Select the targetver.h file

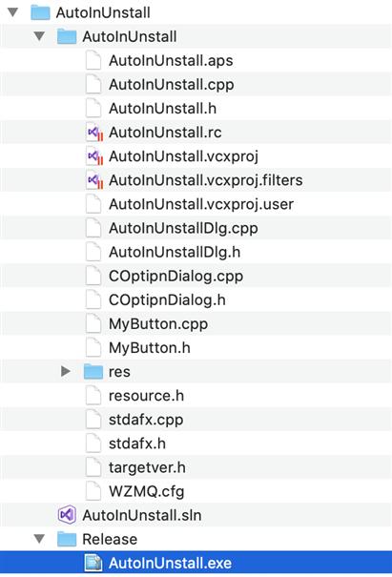196,467
